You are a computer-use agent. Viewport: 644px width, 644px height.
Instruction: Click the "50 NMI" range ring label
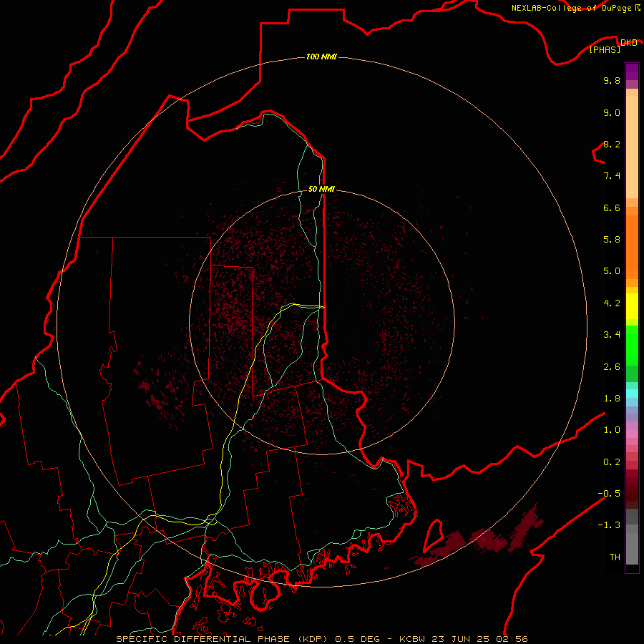[321, 189]
